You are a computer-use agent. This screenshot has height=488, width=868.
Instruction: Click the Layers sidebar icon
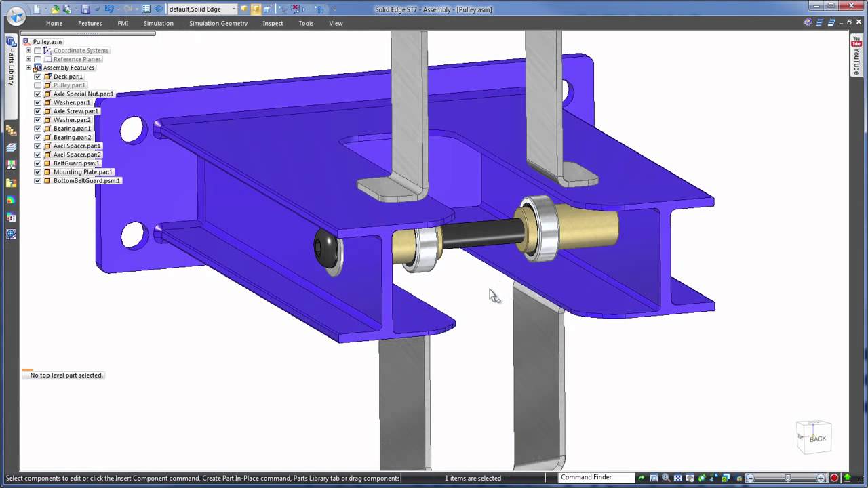(x=11, y=148)
